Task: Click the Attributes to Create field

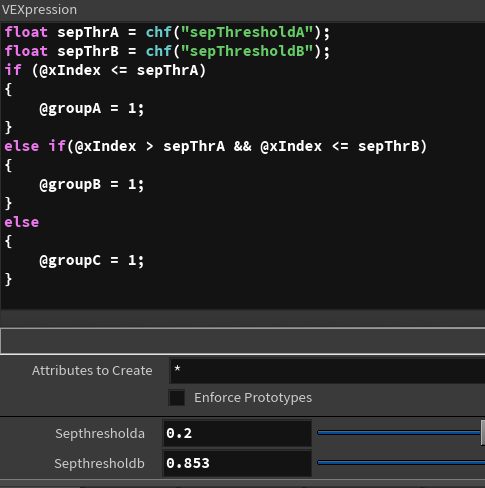Action: coord(327,371)
